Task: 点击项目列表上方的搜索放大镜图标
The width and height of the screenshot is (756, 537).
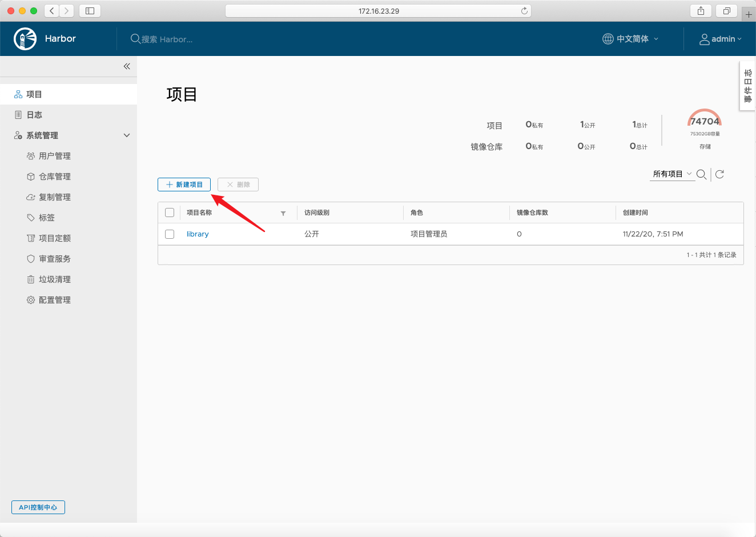Action: pos(701,174)
